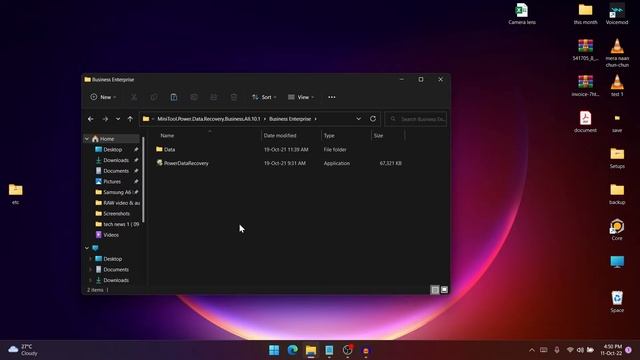Launch Microsoft Edge from taskbar

point(293,350)
